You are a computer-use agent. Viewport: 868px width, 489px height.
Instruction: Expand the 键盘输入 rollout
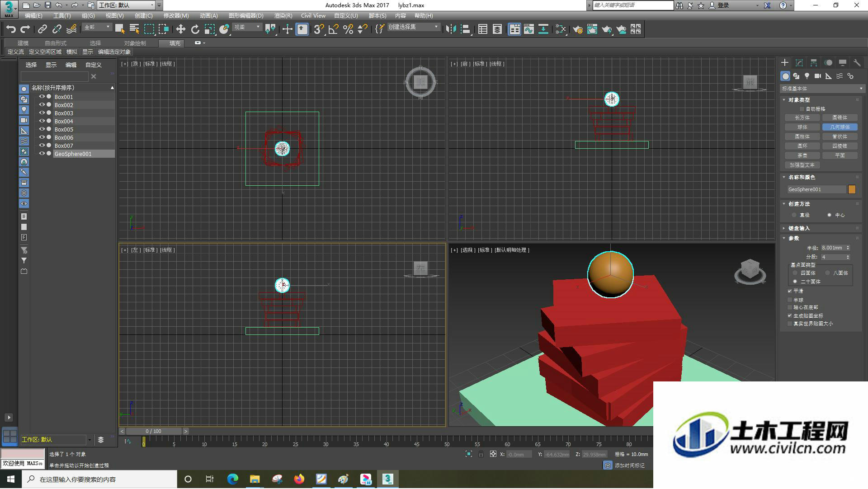coord(799,228)
